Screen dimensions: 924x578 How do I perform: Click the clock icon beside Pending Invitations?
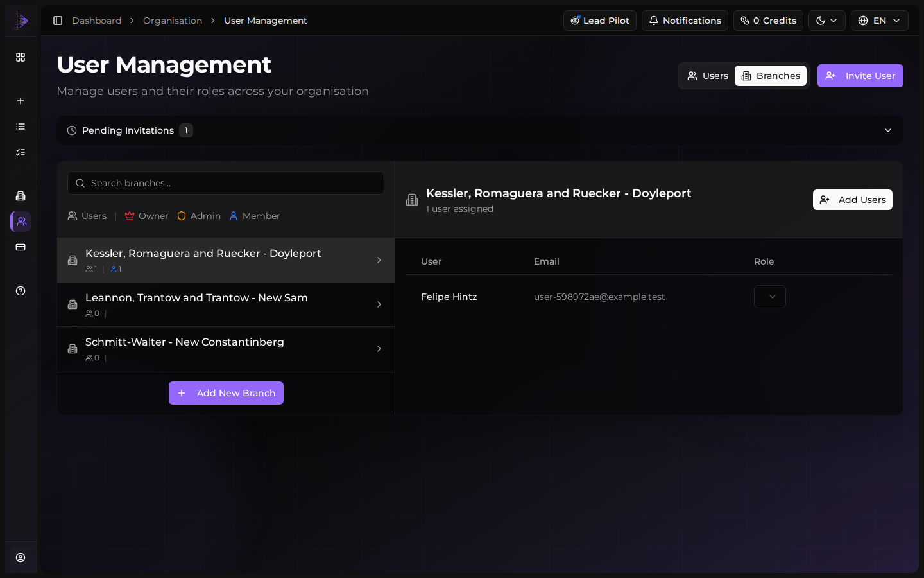point(72,130)
